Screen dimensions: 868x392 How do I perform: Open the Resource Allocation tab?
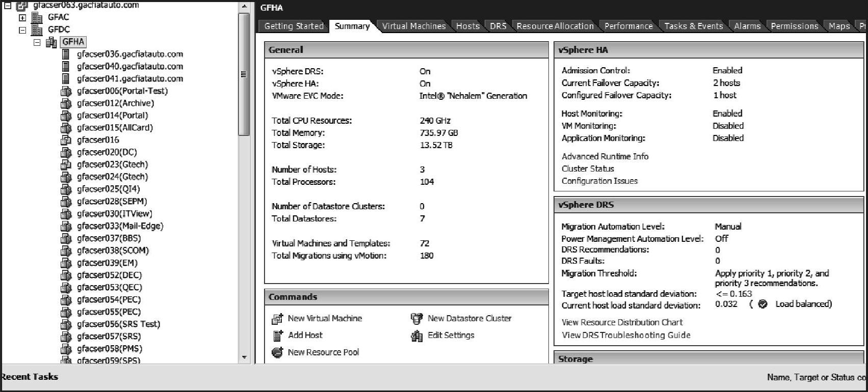coord(555,26)
